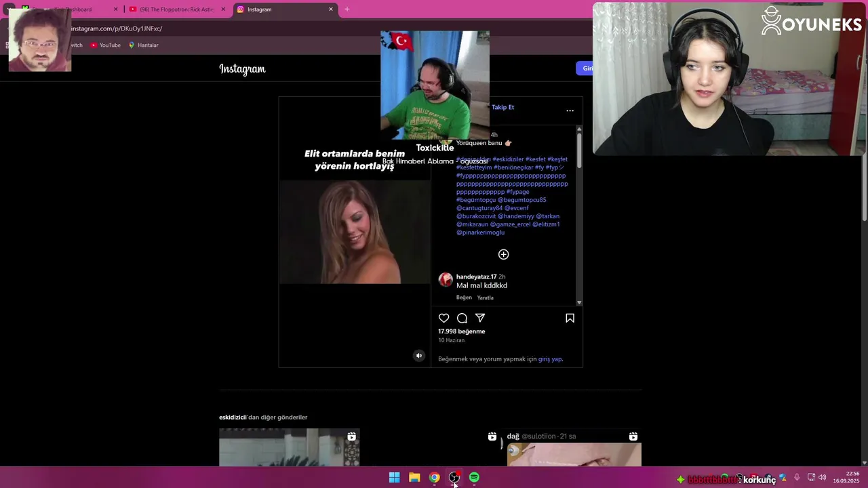868x488 pixels.
Task: Mute the reel with the speaker icon
Action: (x=418, y=356)
